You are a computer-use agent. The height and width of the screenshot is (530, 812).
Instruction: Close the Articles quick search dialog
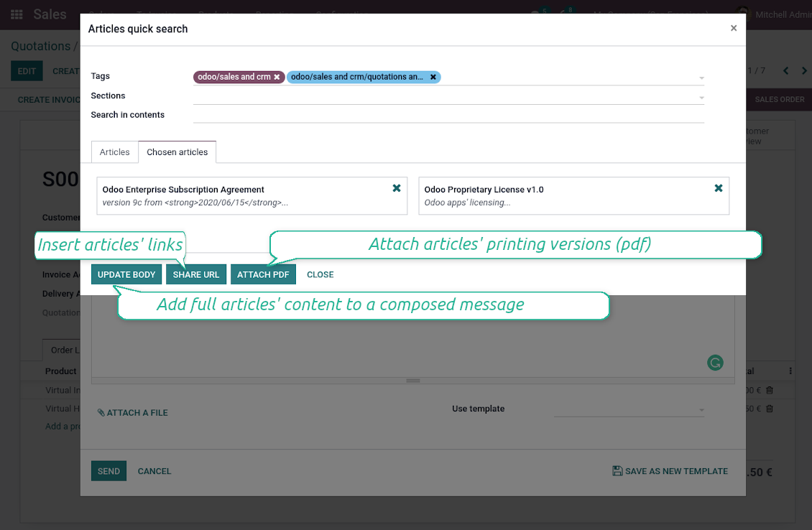(733, 29)
